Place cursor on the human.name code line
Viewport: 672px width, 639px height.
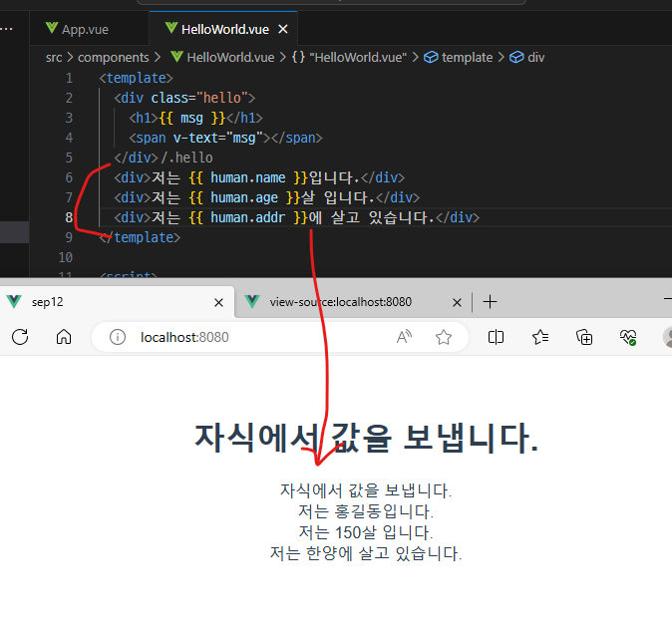click(x=259, y=177)
